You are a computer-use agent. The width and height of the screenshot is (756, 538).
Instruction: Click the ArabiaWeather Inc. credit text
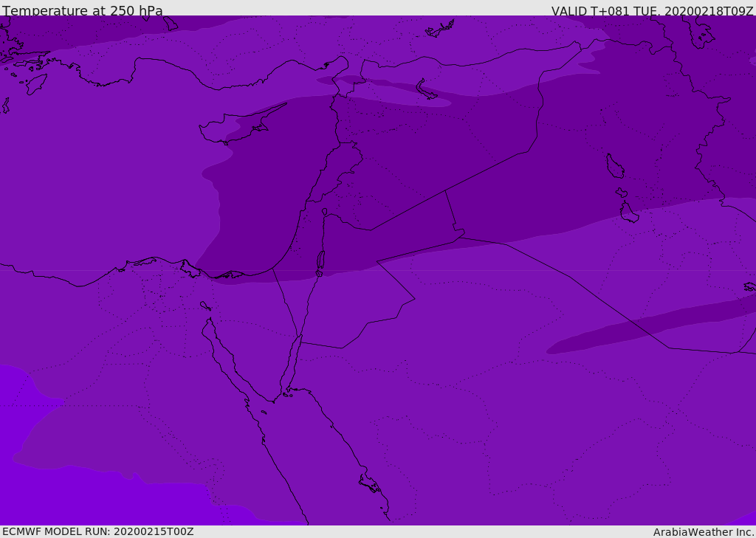[703, 532]
